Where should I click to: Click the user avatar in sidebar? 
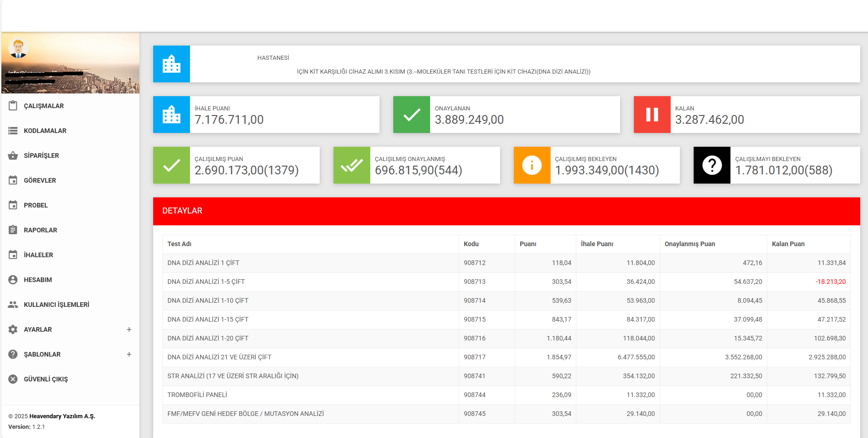pos(18,48)
